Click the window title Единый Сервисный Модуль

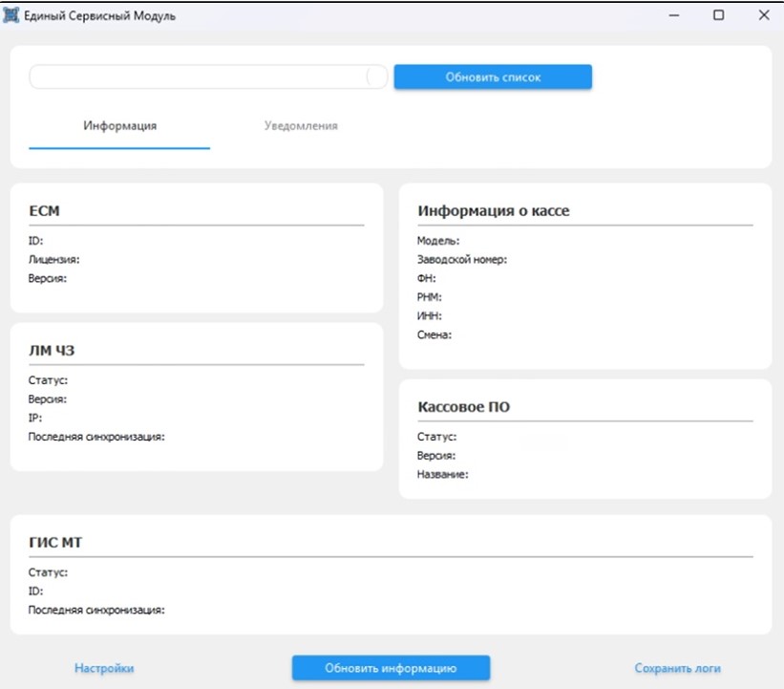pyautogui.click(x=100, y=16)
